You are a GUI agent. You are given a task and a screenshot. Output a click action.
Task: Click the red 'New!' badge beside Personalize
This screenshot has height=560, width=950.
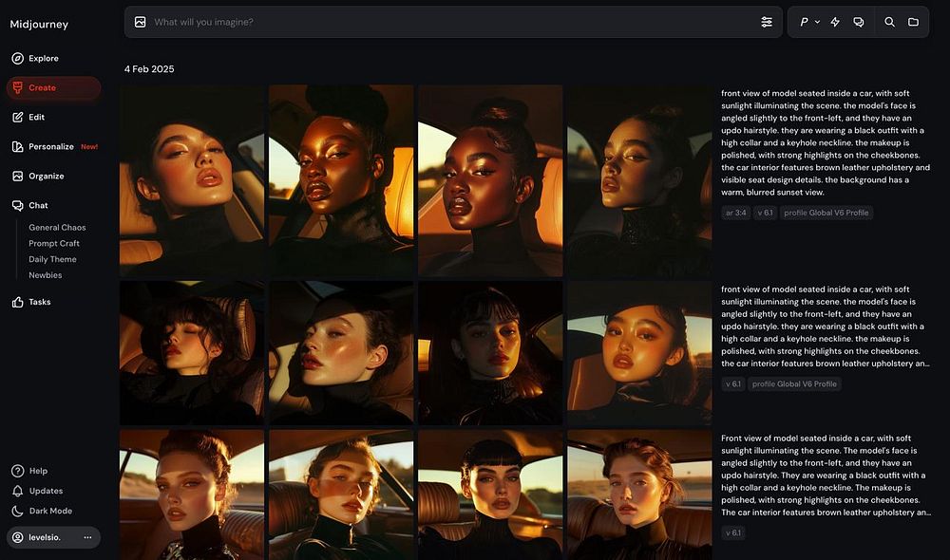[x=89, y=146]
